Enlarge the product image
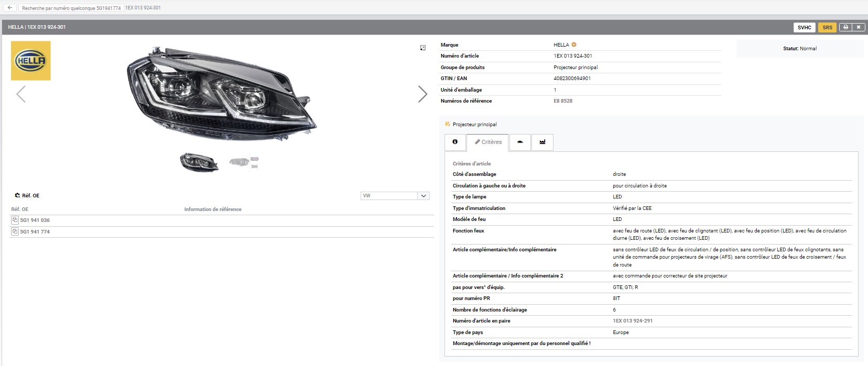Image resolution: width=868 pixels, height=366 pixels. pos(423,48)
